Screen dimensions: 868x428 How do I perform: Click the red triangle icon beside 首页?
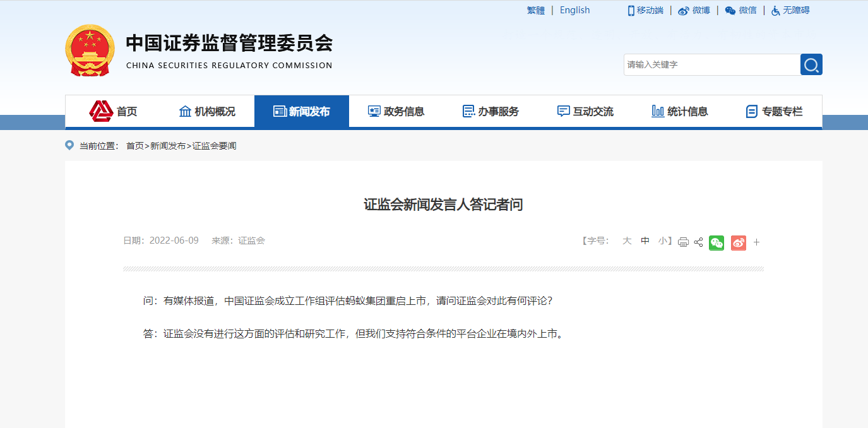(101, 111)
